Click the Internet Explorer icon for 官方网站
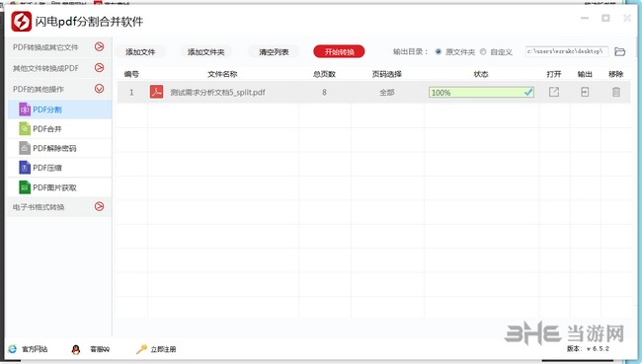This screenshot has width=642, height=364. (x=12, y=349)
